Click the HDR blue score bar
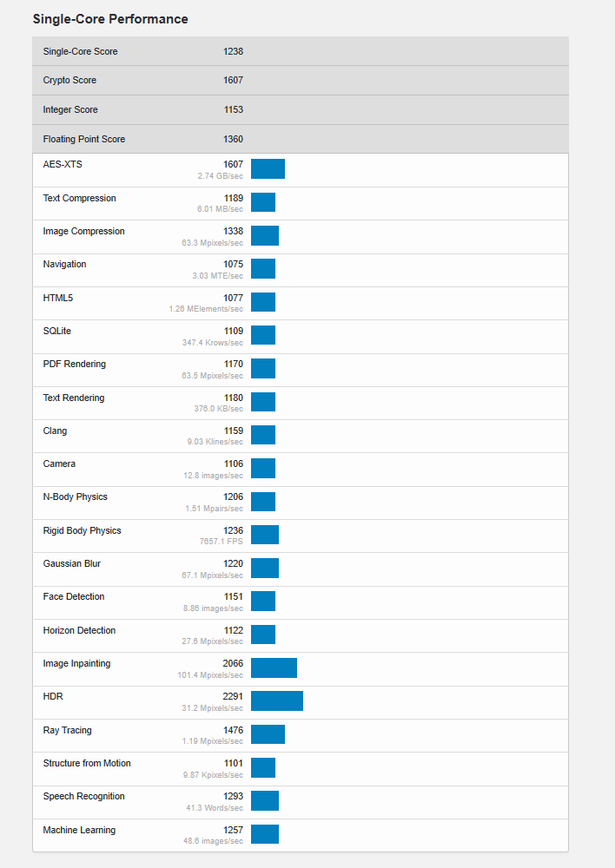 pos(277,700)
